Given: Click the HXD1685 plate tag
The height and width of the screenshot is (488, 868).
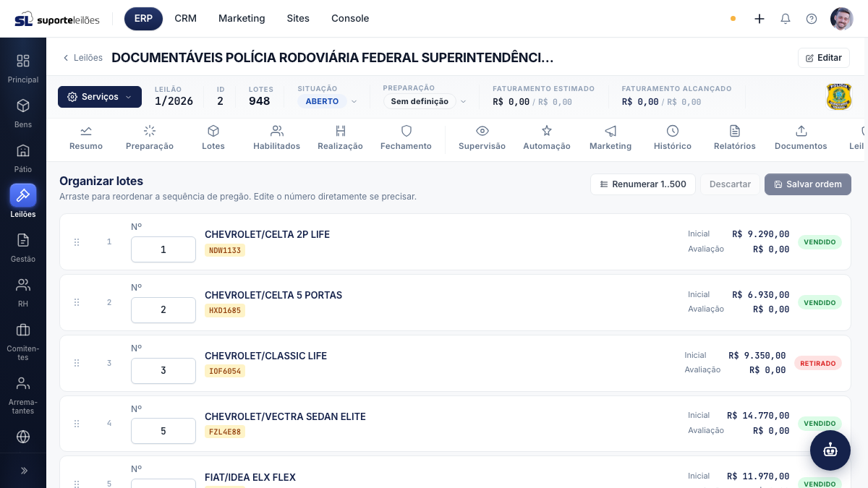Looking at the screenshot, I should 225,311.
